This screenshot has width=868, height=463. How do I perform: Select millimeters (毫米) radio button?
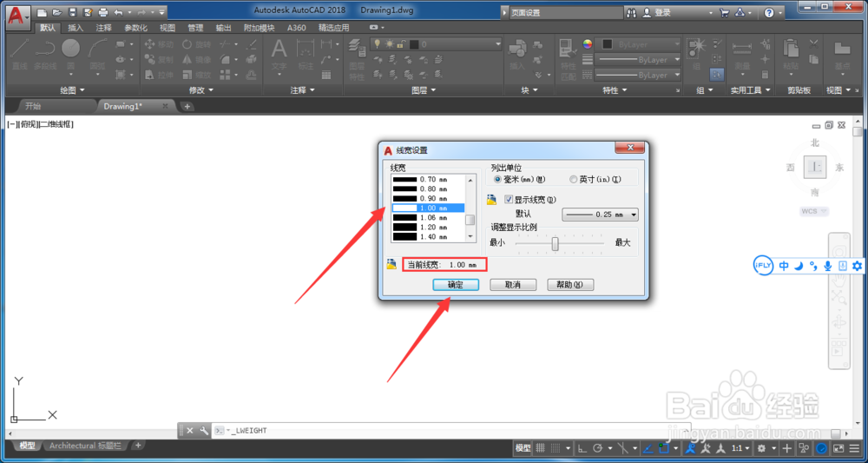pyautogui.click(x=497, y=180)
